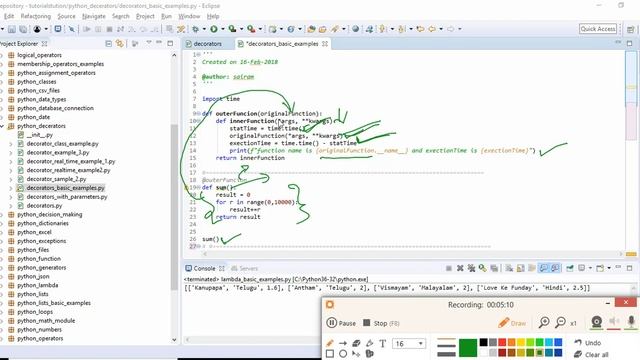Pick the yellow color swatch
This screenshot has width=640, height=360.
[x=521, y=342]
